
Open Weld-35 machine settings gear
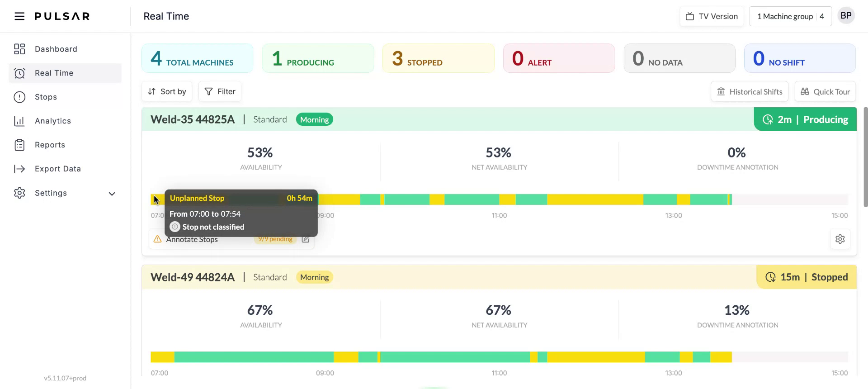[x=840, y=239]
